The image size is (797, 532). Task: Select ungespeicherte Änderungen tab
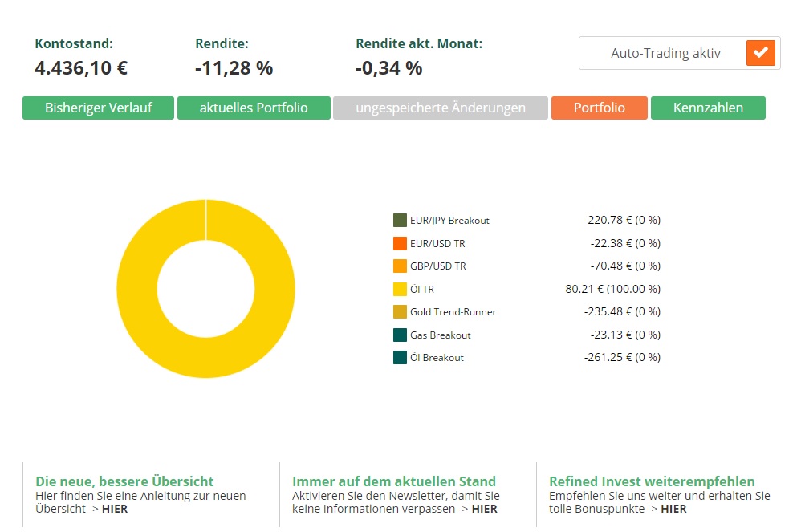click(440, 108)
